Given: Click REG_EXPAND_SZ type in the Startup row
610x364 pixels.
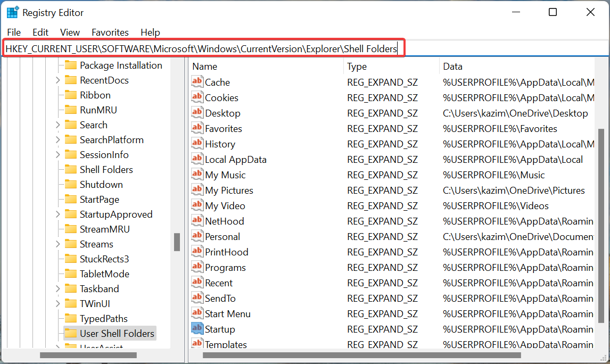Looking at the screenshot, I should [x=382, y=329].
